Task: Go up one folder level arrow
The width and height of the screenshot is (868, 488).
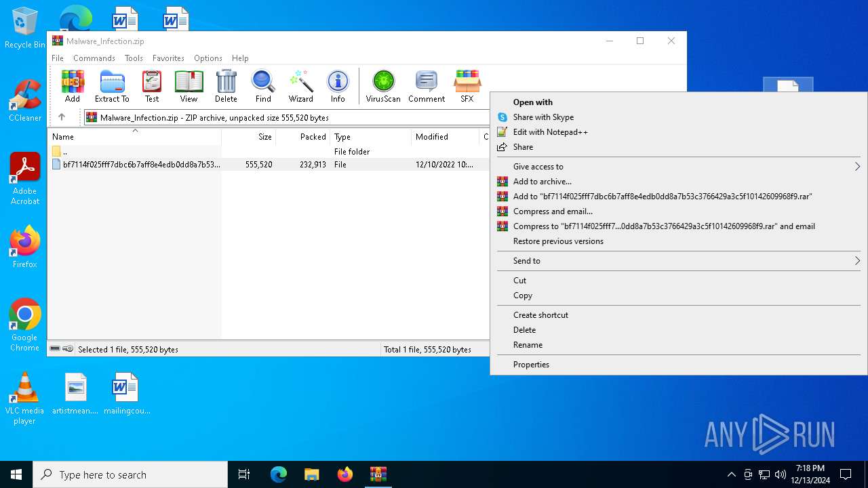Action: tap(62, 117)
